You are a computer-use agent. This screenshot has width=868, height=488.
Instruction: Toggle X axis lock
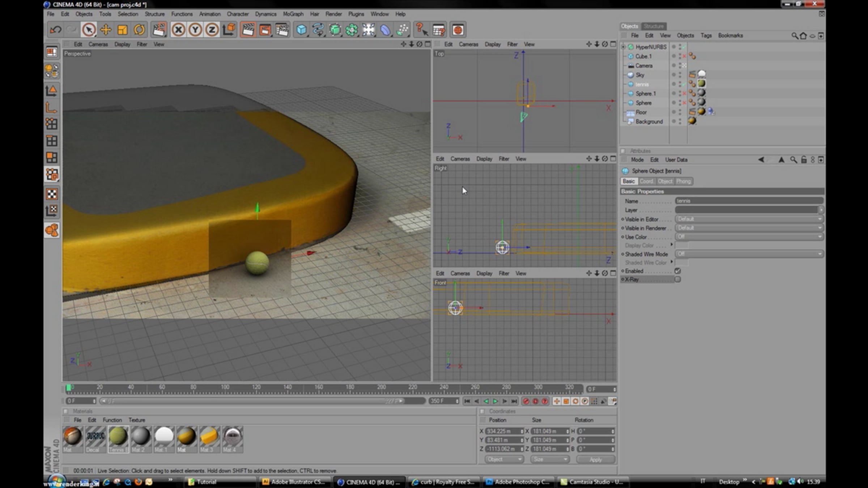(x=178, y=30)
